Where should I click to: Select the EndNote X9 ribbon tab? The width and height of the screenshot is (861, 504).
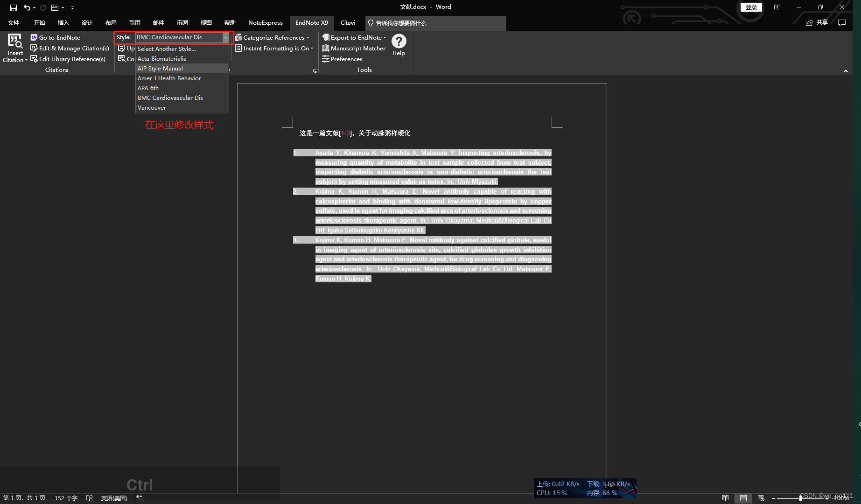pyautogui.click(x=312, y=22)
